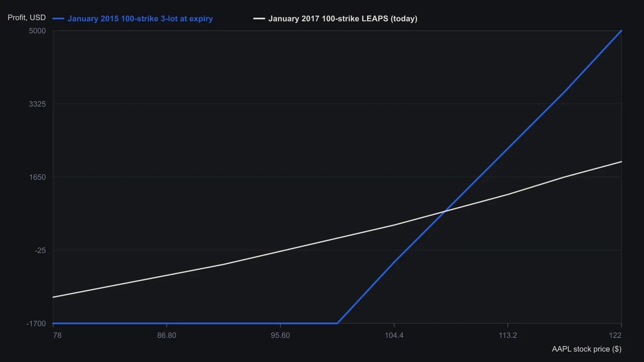Click the 1650 y-axis label
The height and width of the screenshot is (362, 644).
(37, 177)
